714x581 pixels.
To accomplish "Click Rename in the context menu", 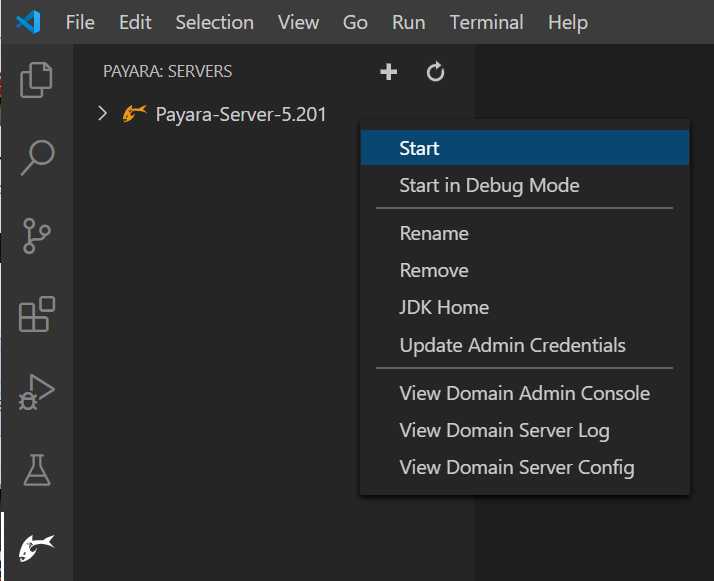I will tap(434, 233).
